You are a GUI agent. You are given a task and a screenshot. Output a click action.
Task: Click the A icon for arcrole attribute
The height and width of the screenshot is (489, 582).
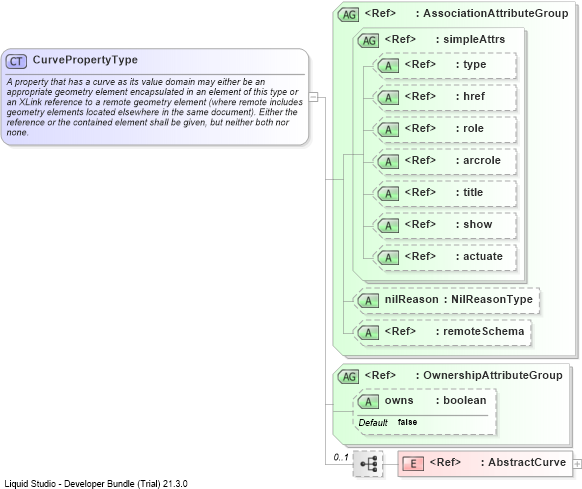coord(388,162)
